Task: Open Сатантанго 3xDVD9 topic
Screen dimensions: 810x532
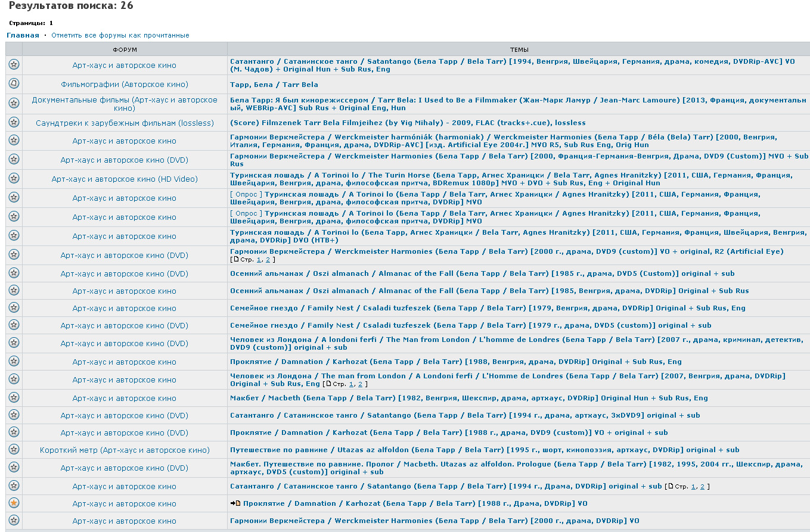Action: click(x=465, y=415)
